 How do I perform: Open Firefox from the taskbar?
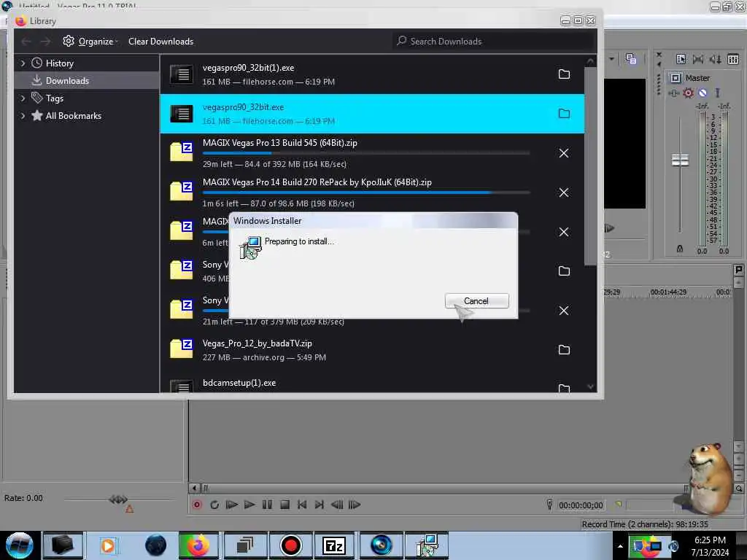[198, 545]
